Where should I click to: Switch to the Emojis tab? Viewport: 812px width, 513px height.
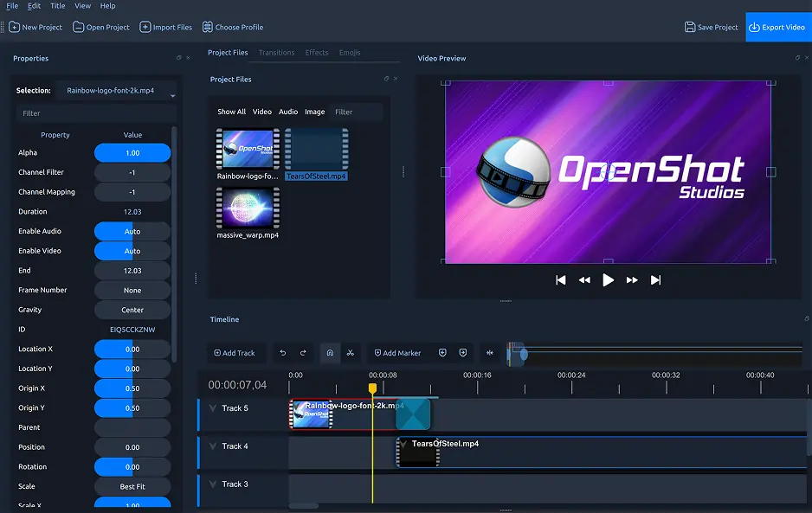pos(350,52)
